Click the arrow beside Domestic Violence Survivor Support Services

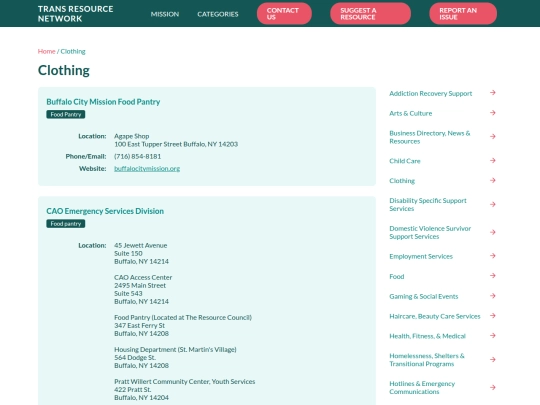coord(493,232)
